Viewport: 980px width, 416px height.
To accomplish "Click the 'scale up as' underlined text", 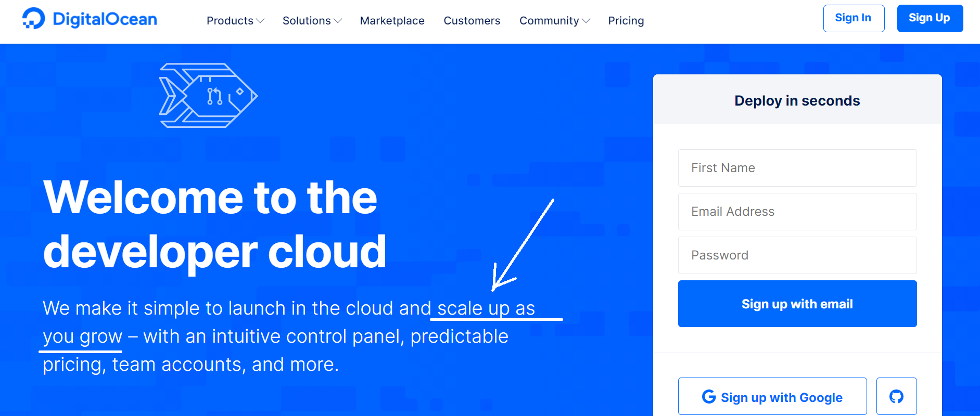I will [x=486, y=308].
